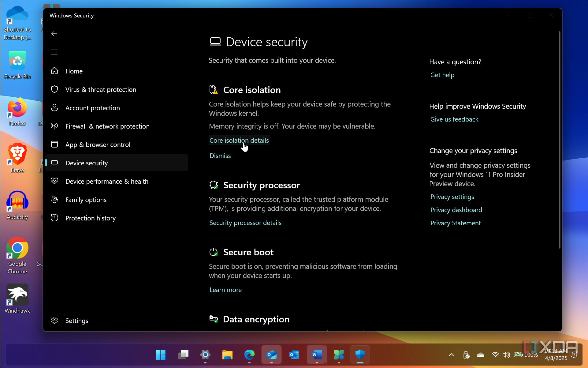Go back using the back arrow
This screenshot has height=368, width=588.
point(54,34)
